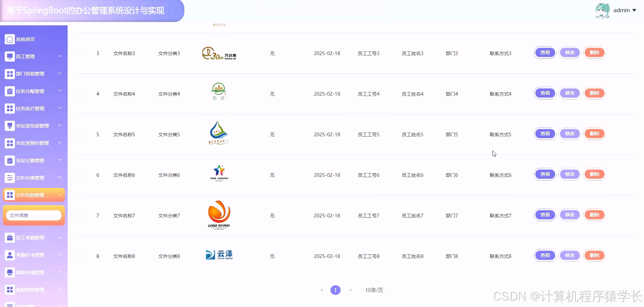The image size is (644, 307).
Task: Open the 文件信息 submenu entry
Action: [33, 215]
